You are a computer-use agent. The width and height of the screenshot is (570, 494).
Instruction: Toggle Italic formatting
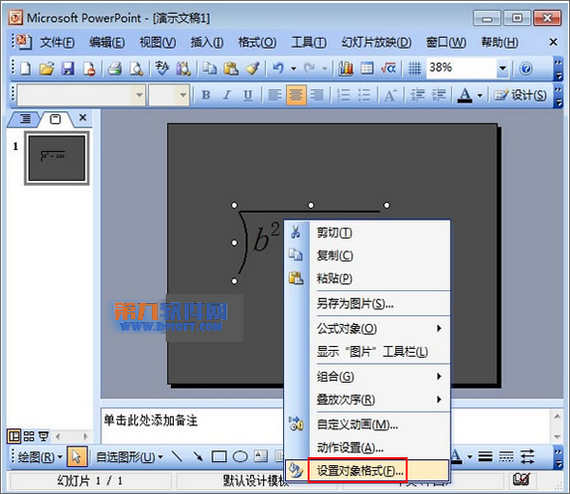(227, 95)
